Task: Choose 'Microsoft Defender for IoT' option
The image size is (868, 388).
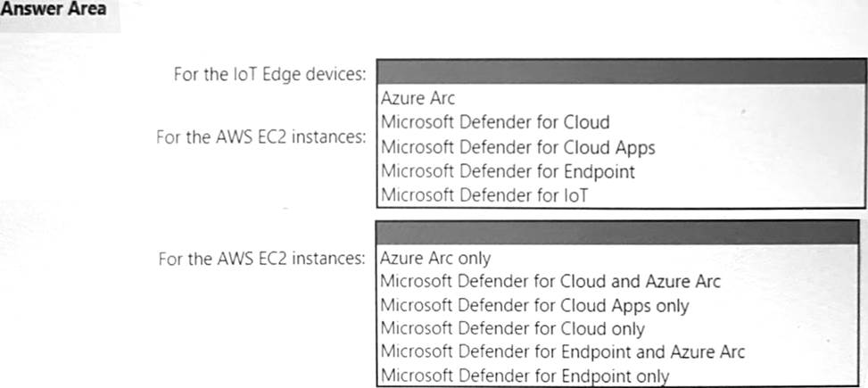Action: pos(484,194)
